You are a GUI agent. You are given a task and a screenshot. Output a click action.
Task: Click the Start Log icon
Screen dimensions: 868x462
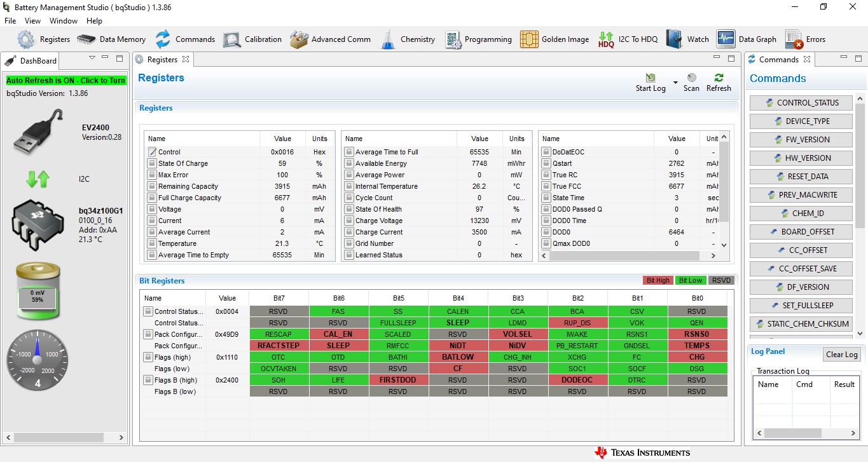pyautogui.click(x=651, y=78)
